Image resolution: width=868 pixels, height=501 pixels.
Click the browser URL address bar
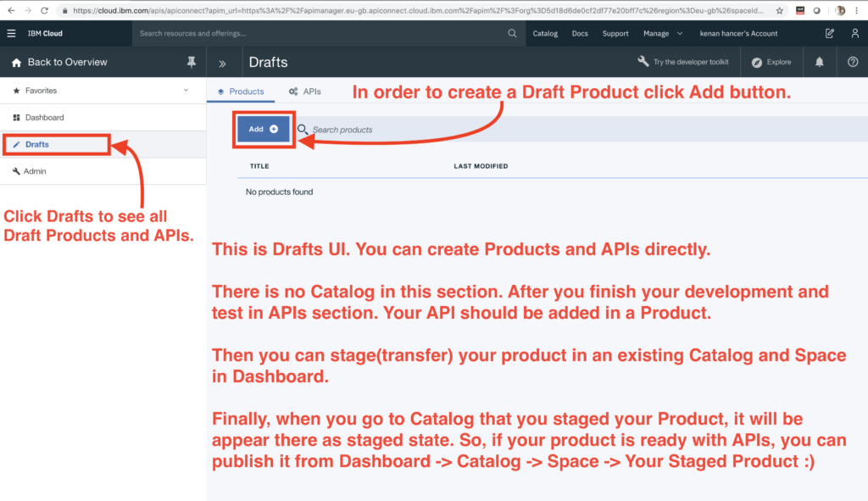(x=418, y=10)
